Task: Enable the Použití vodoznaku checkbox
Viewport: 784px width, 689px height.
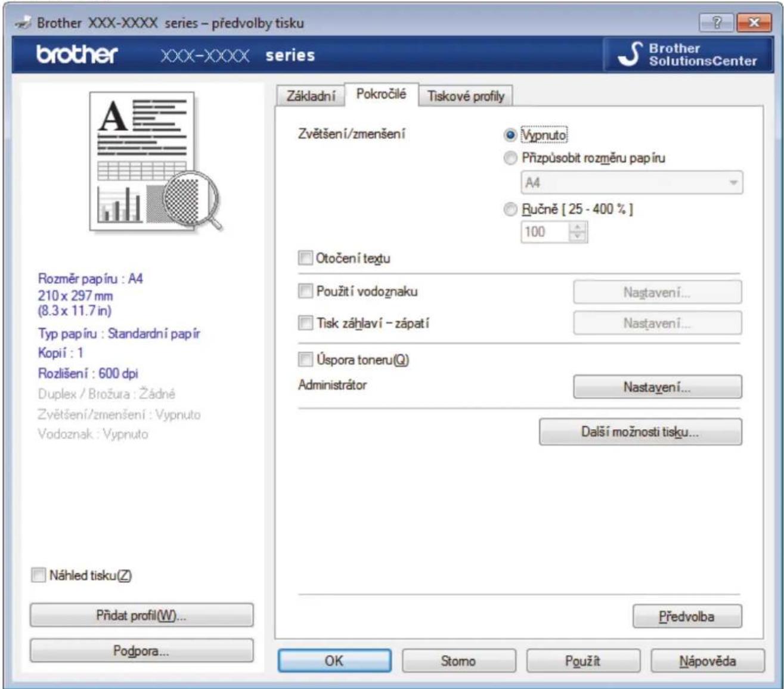Action: [x=305, y=291]
